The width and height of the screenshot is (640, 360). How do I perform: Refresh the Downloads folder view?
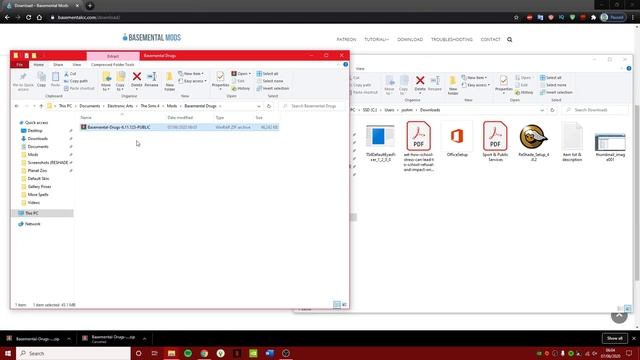click(x=552, y=110)
